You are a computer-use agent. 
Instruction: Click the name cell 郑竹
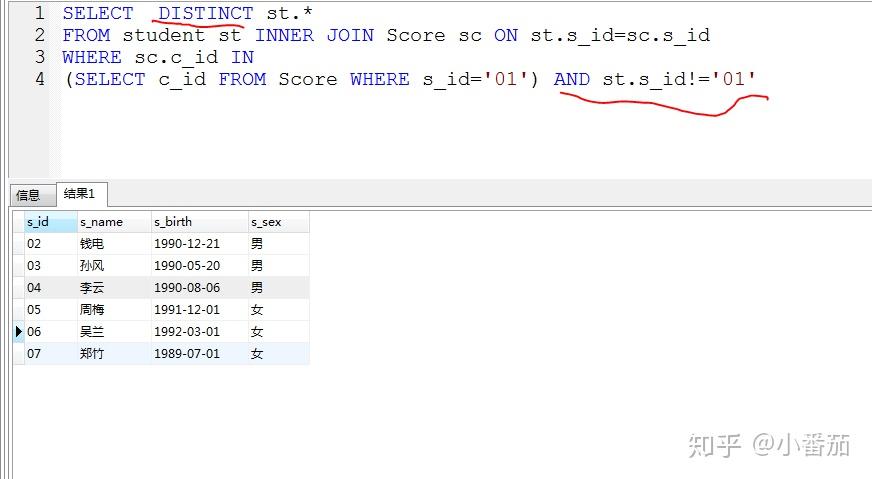click(x=114, y=353)
